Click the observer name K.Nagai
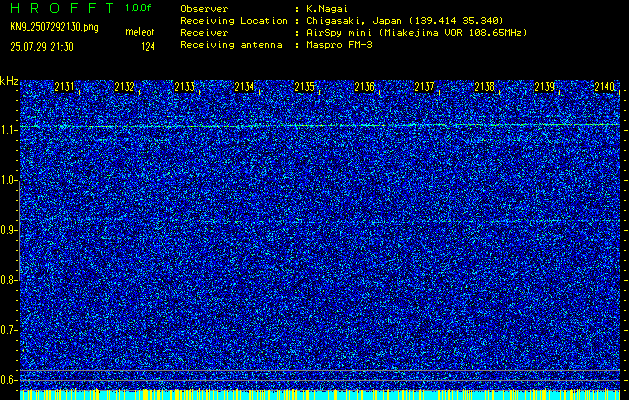The image size is (629, 400). coord(327,9)
